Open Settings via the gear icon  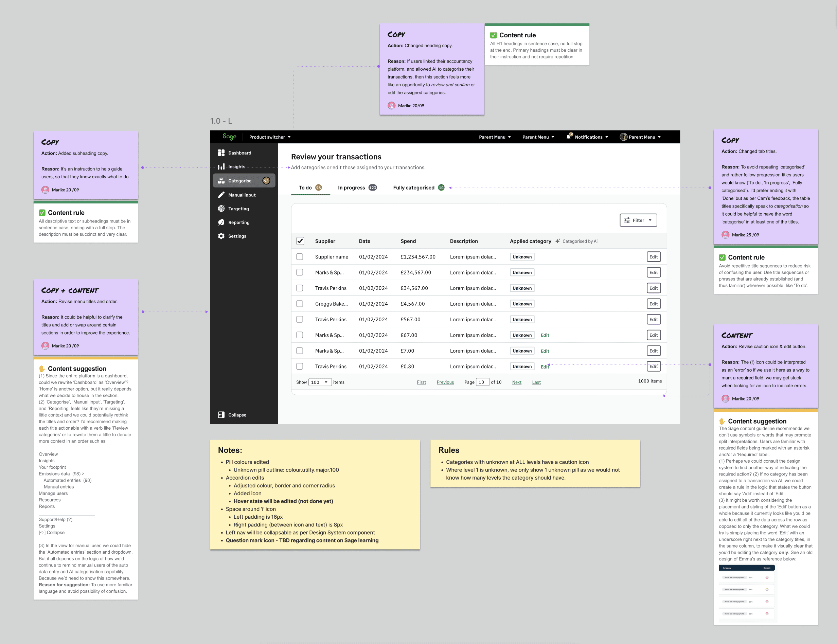click(x=221, y=236)
